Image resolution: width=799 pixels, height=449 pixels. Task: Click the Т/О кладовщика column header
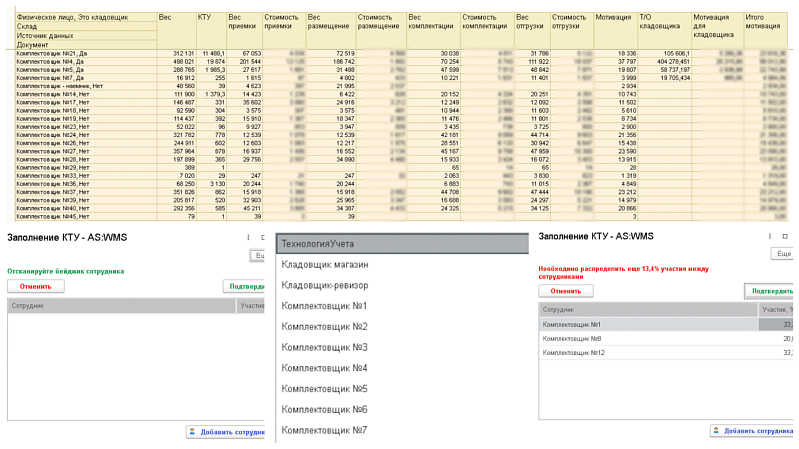click(664, 31)
